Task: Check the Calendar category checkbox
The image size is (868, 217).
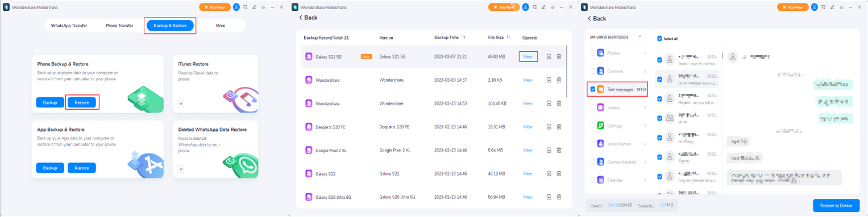Action: (593, 180)
